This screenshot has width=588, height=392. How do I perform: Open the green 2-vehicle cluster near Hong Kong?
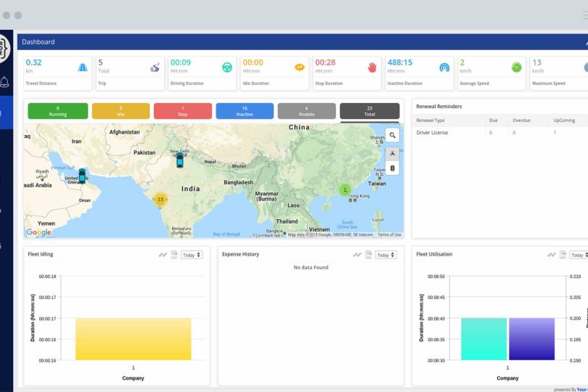coord(345,190)
